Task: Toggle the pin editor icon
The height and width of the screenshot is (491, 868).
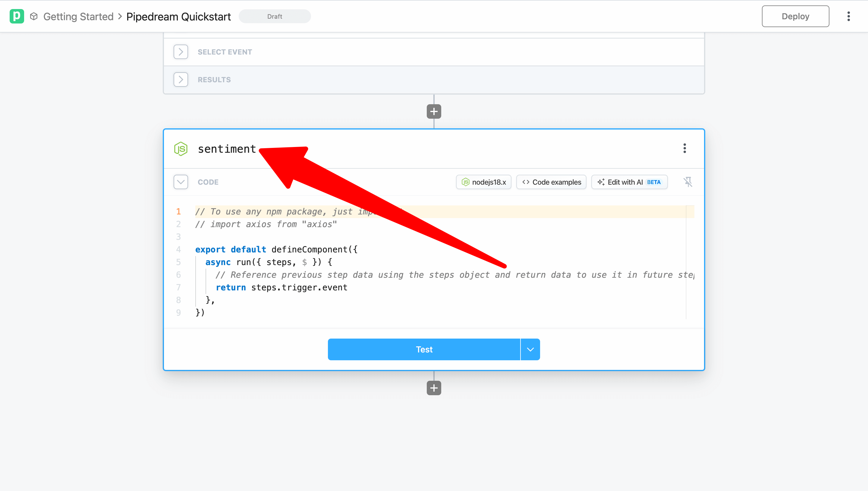Action: (x=688, y=182)
